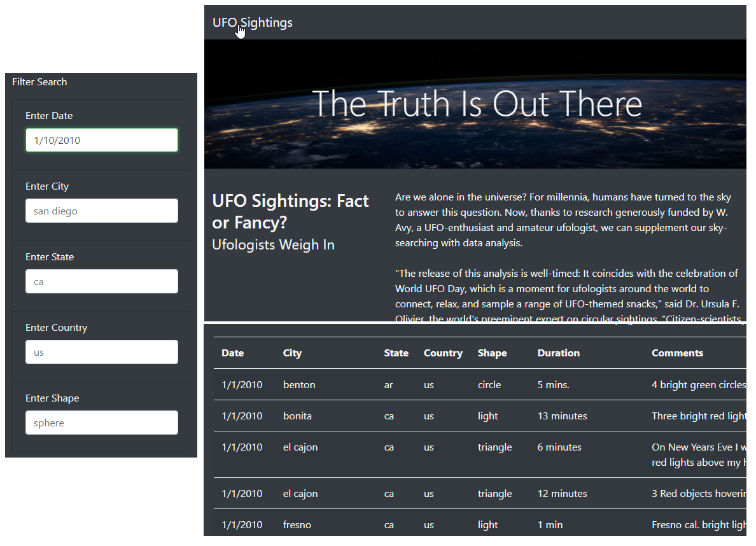Select the Duration column header
Viewport: 756px width, 546px height.
[x=558, y=353]
